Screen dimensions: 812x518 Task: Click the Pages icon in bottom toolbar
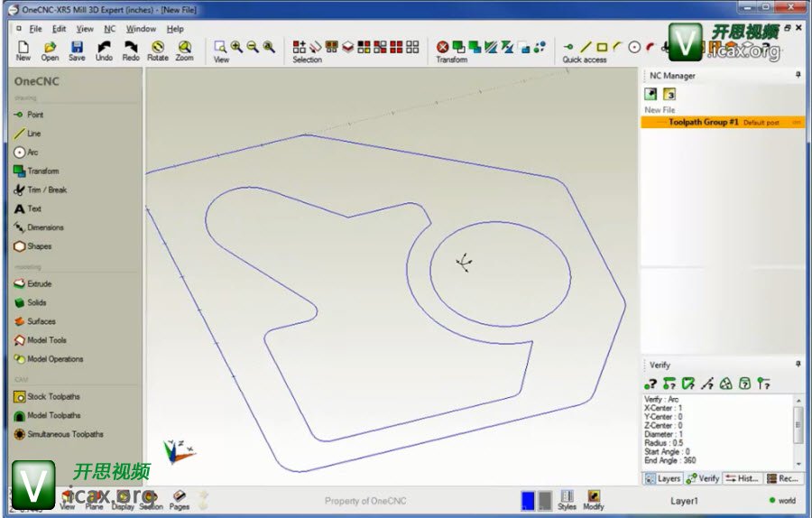point(180,499)
